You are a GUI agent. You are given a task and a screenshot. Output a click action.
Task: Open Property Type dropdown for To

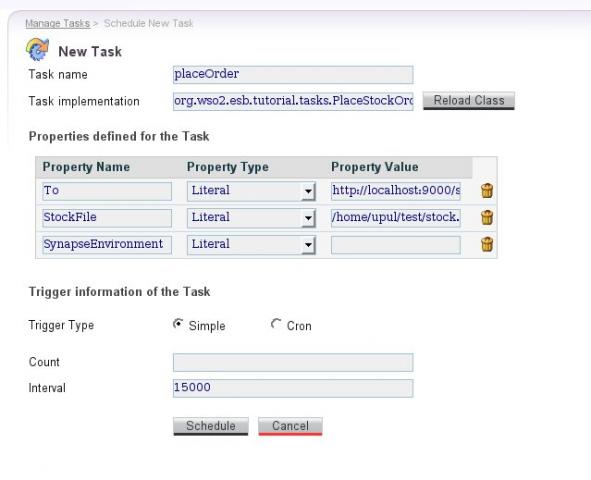point(308,191)
